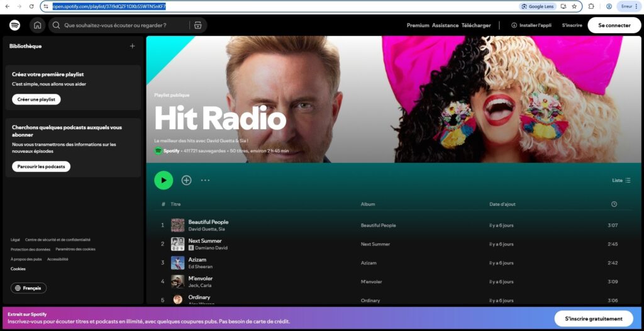Open track title Azizam

coord(197,259)
